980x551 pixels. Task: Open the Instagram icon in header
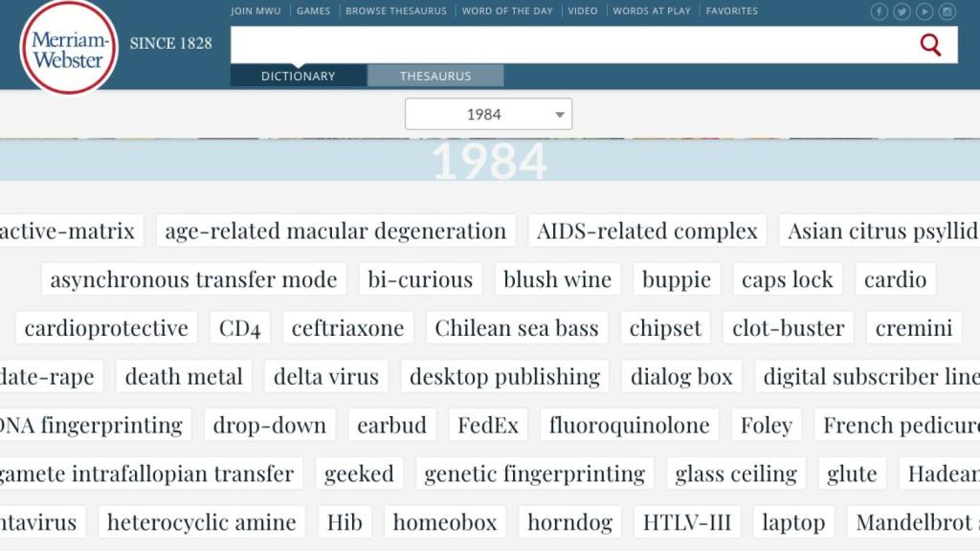(x=947, y=11)
